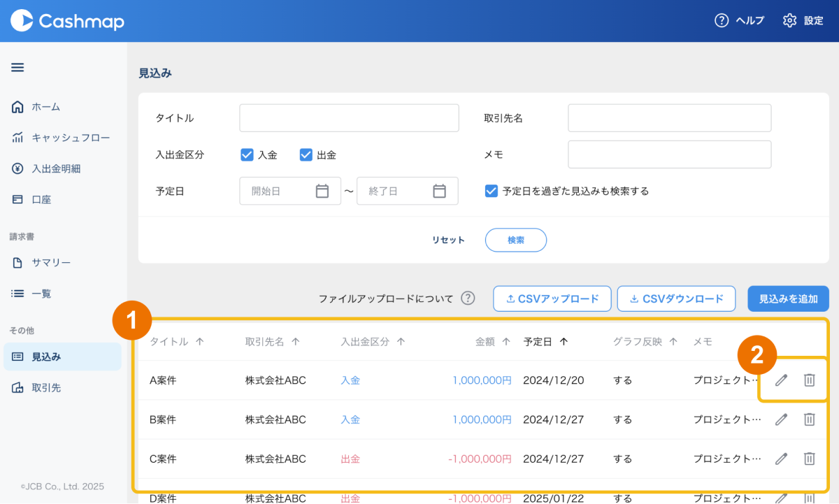Open settings gear icon in header
This screenshot has width=839, height=504.
pyautogui.click(x=789, y=20)
